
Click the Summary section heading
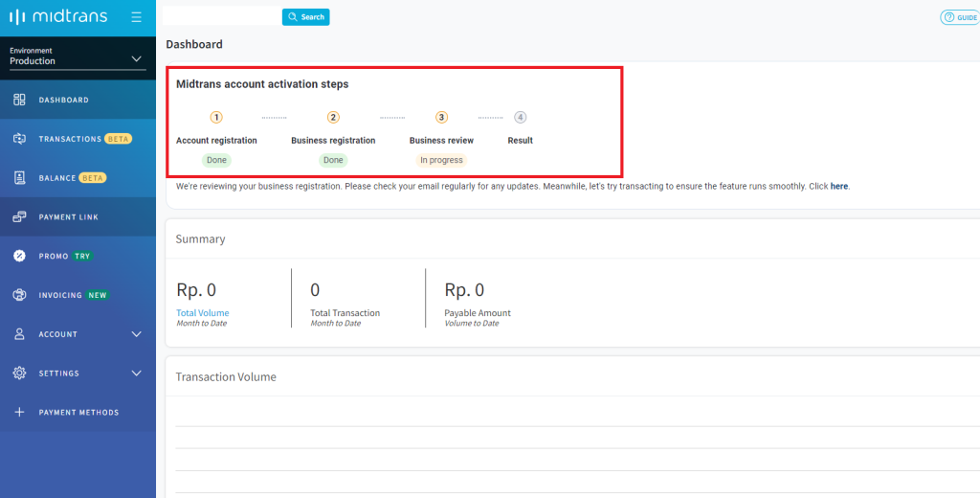point(201,239)
